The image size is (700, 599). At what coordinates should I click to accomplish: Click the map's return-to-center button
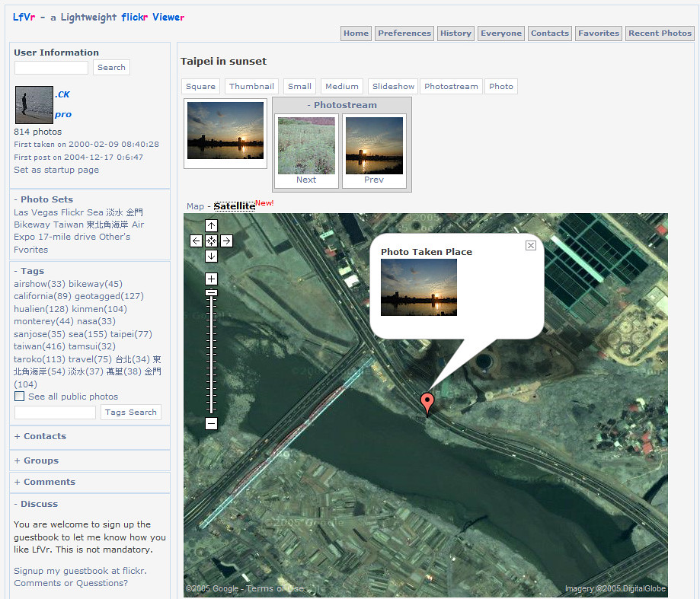[x=211, y=241]
